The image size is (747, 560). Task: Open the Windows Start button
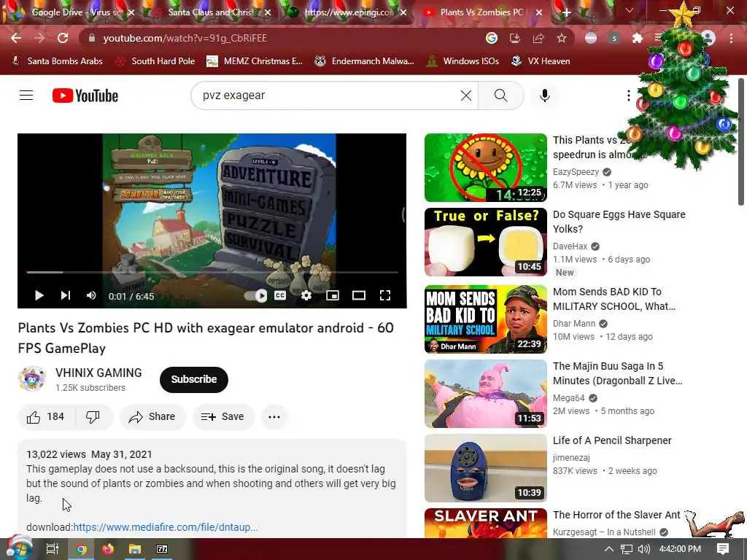coord(19,549)
